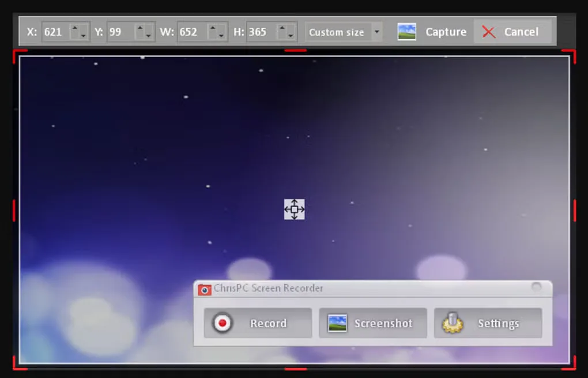Increase the W width with up arrow
Viewport: 588px width, 378px height.
point(213,28)
